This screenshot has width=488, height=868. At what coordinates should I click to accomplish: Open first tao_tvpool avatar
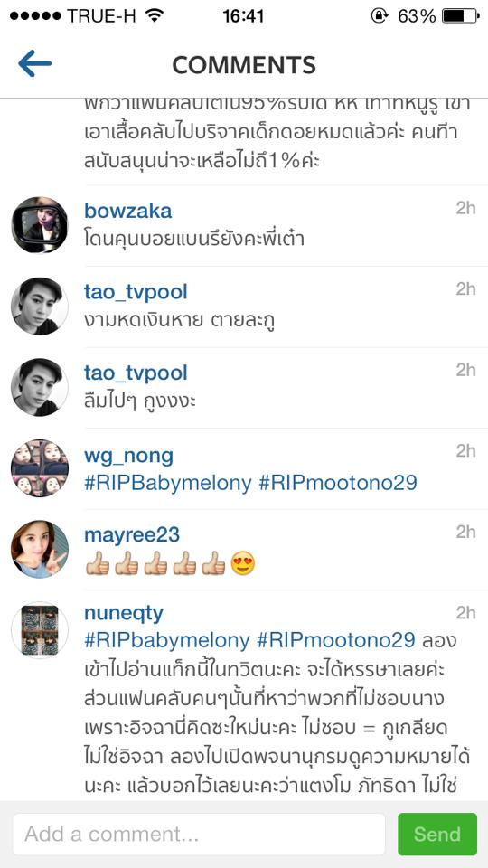39,307
